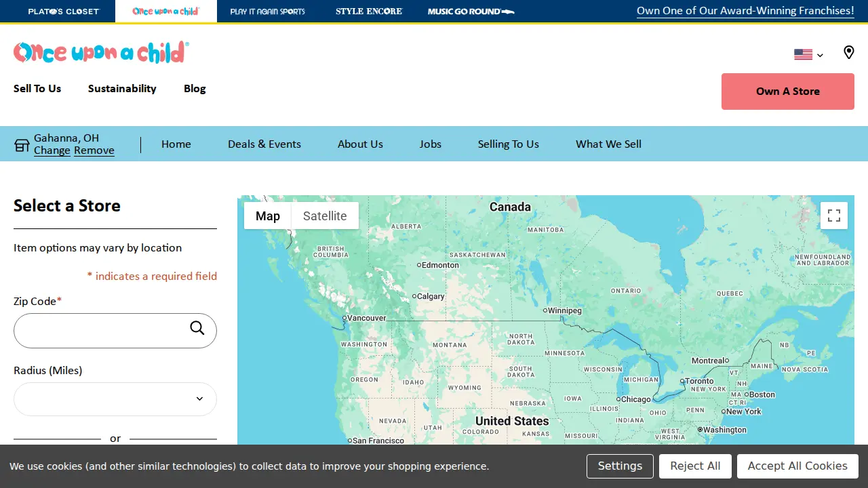Screen dimensions: 868x488
Task: Go to the Blog page
Action: (195, 89)
